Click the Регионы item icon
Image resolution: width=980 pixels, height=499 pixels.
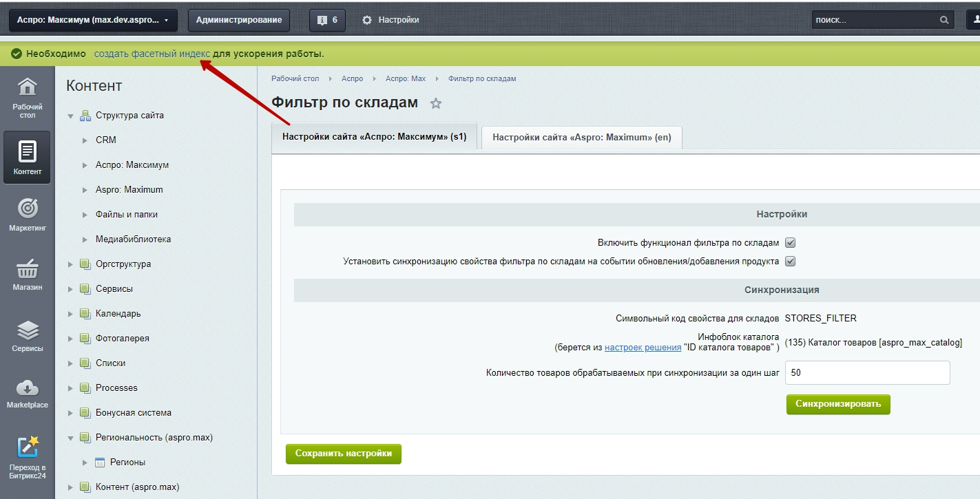pyautogui.click(x=99, y=462)
